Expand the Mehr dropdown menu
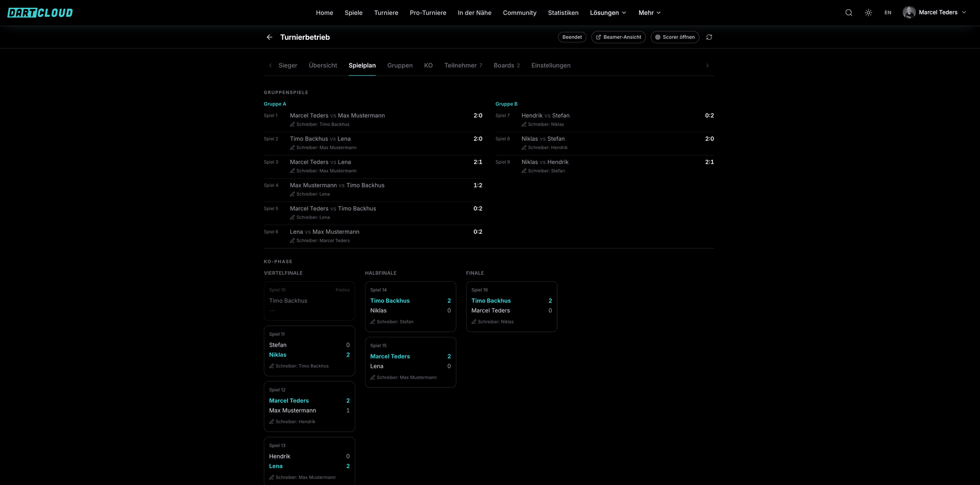980x485 pixels. 649,13
